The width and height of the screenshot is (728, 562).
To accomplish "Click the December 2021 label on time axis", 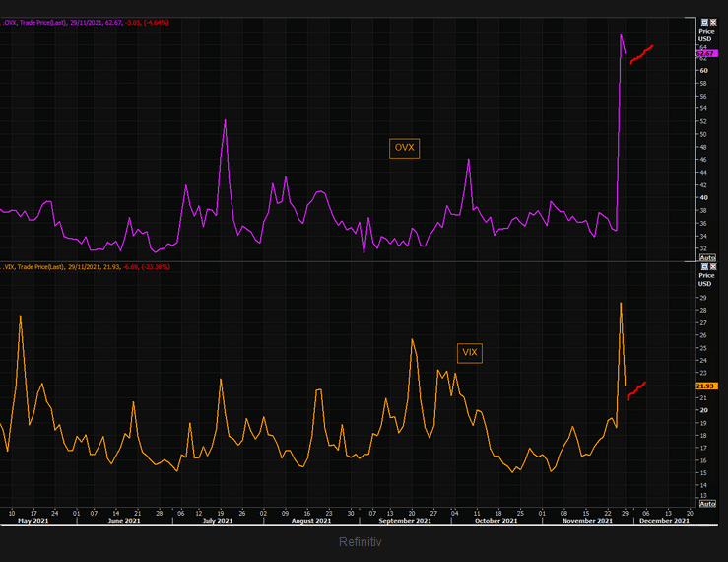I will [x=664, y=521].
